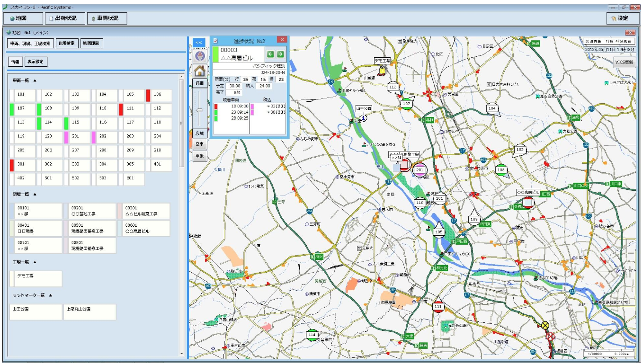The image size is (642, 364).
Task: Toggle the checkbox in the 進捗状況 panel title
Action: click(215, 41)
